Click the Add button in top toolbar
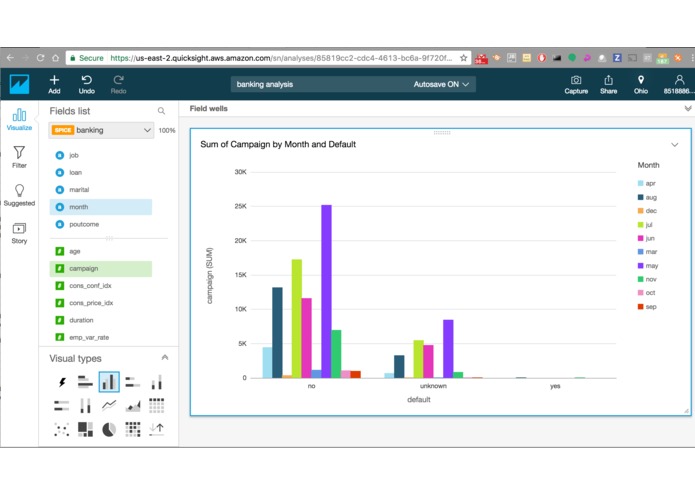Image resolution: width=695 pixels, height=494 pixels. [x=54, y=84]
